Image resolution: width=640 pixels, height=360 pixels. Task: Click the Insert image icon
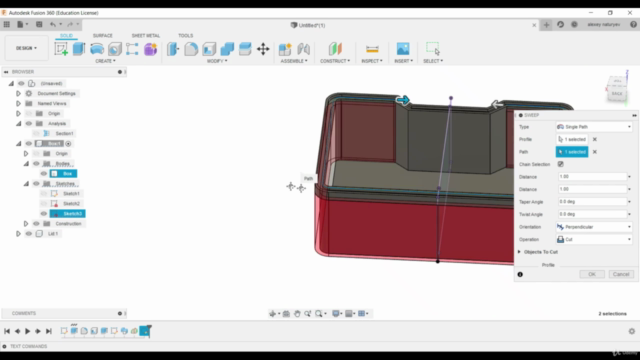tap(403, 49)
